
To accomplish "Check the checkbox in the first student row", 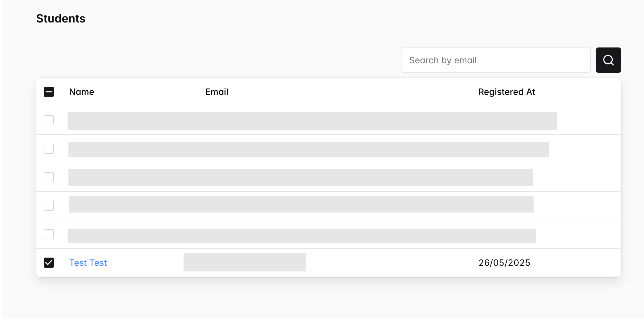I will [x=49, y=120].
